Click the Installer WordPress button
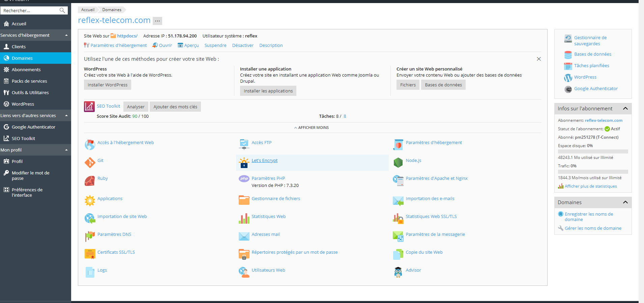The image size is (644, 303). pyautogui.click(x=108, y=85)
